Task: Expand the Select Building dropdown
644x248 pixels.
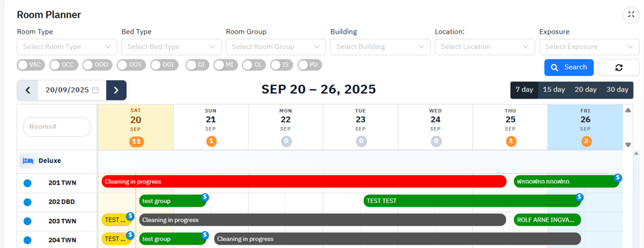Action: [x=380, y=47]
